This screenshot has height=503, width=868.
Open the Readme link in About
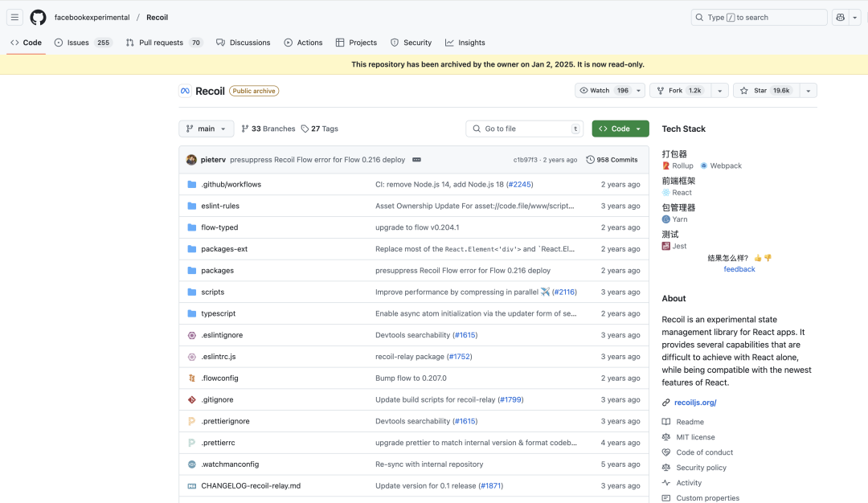pos(690,422)
